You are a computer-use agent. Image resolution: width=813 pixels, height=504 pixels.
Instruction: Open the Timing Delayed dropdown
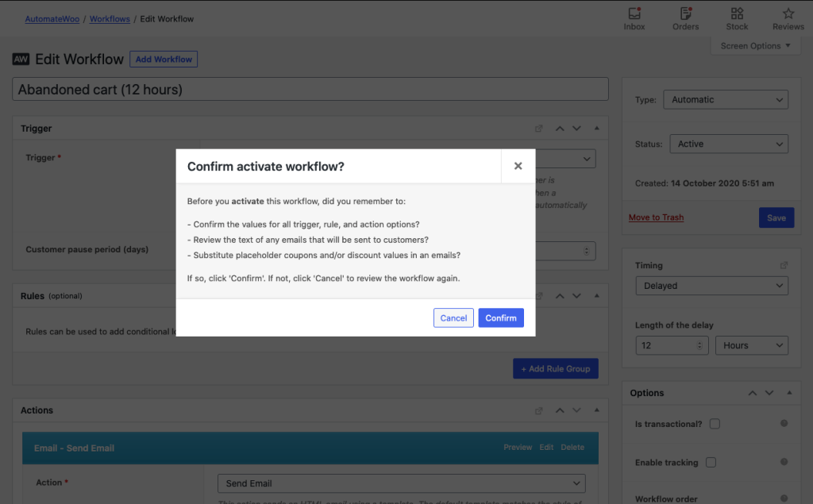[711, 285]
